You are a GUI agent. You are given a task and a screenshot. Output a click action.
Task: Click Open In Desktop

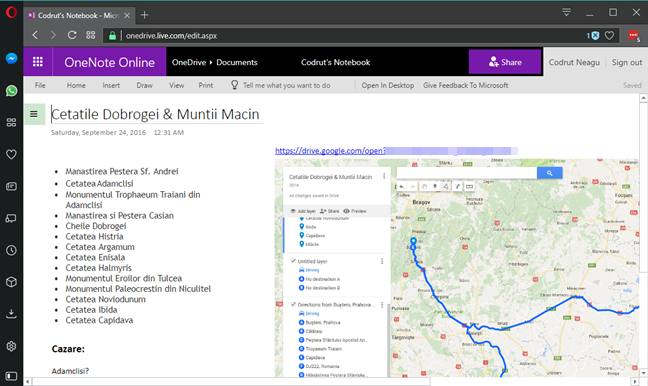click(388, 85)
